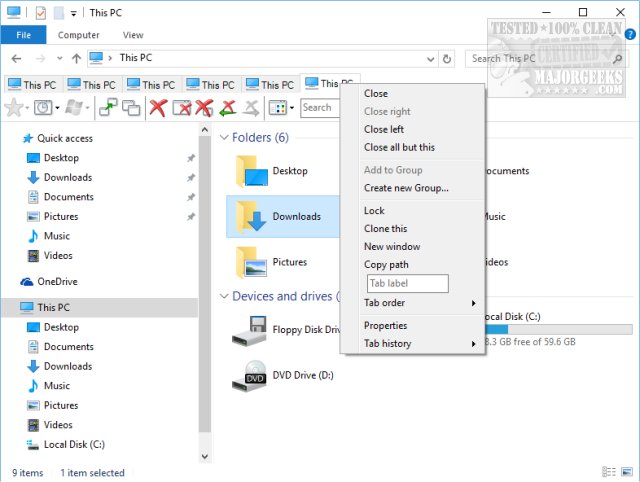Select Videos under This PC in navigation pane
Screen dimensions: 640x482
[x=58, y=425]
